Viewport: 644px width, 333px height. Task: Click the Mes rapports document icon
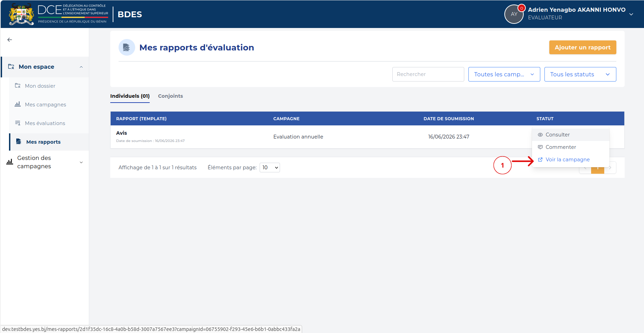[x=19, y=142]
